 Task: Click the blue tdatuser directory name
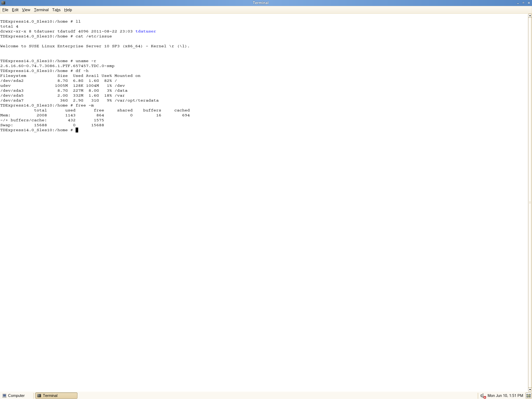coord(145,31)
